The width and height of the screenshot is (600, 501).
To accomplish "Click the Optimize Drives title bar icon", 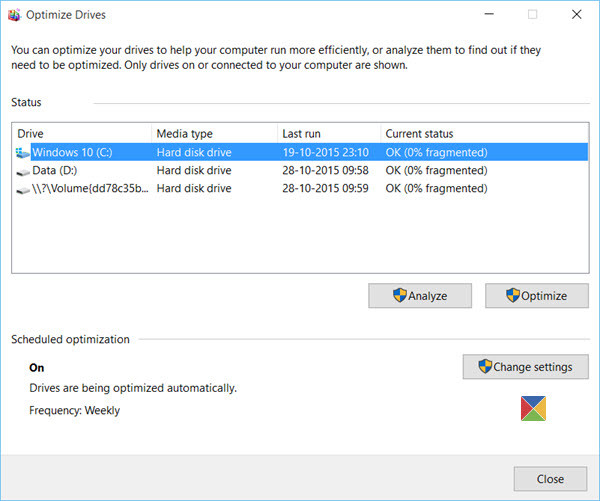I will (14, 15).
